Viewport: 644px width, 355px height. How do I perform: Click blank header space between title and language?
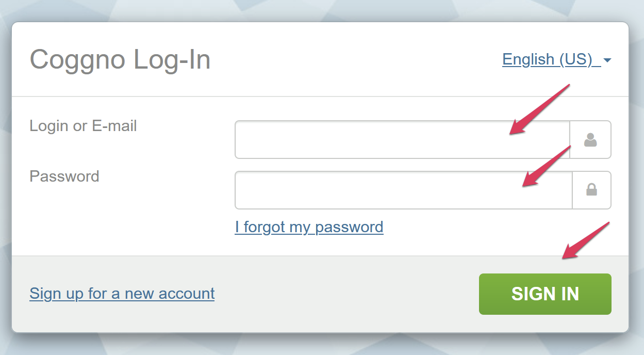pos(356,60)
